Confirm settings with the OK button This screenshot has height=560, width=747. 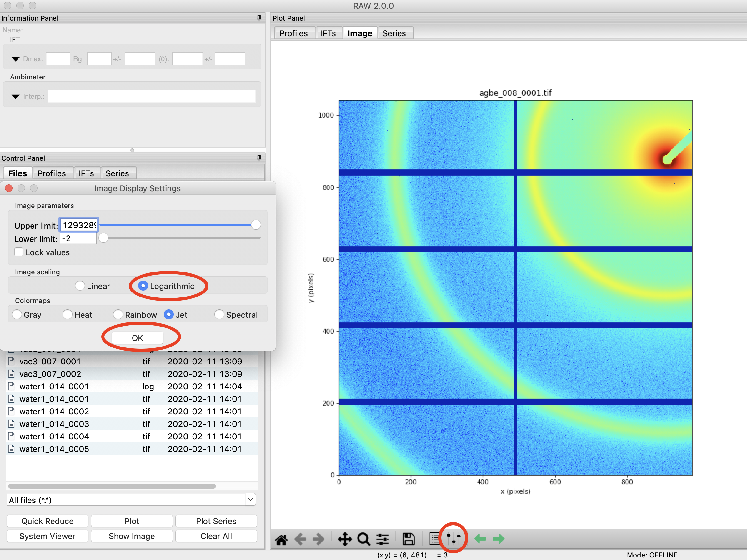[x=138, y=338]
